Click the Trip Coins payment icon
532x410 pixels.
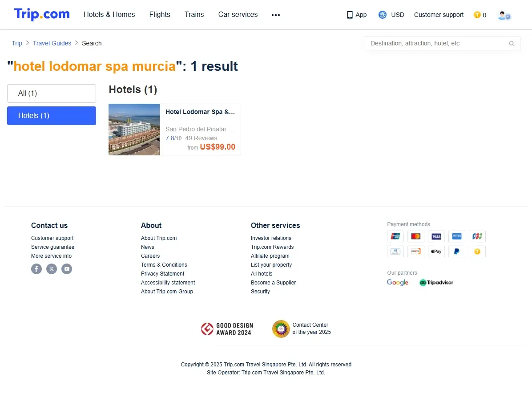click(x=477, y=252)
